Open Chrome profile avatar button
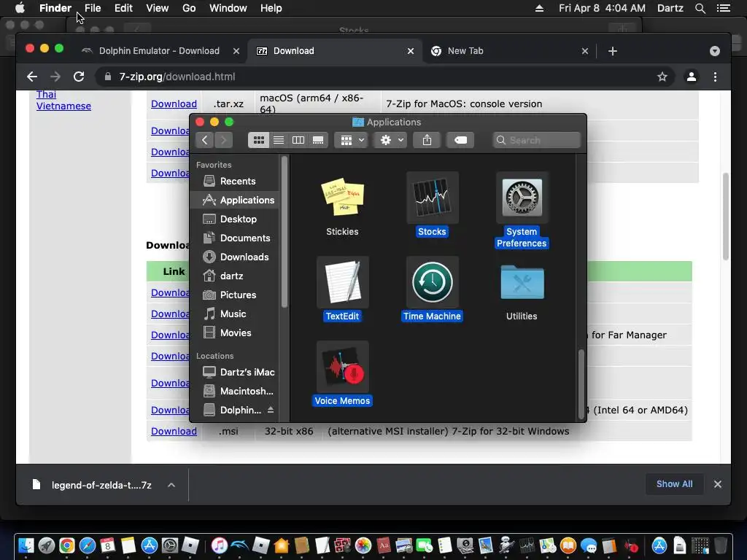 (692, 77)
